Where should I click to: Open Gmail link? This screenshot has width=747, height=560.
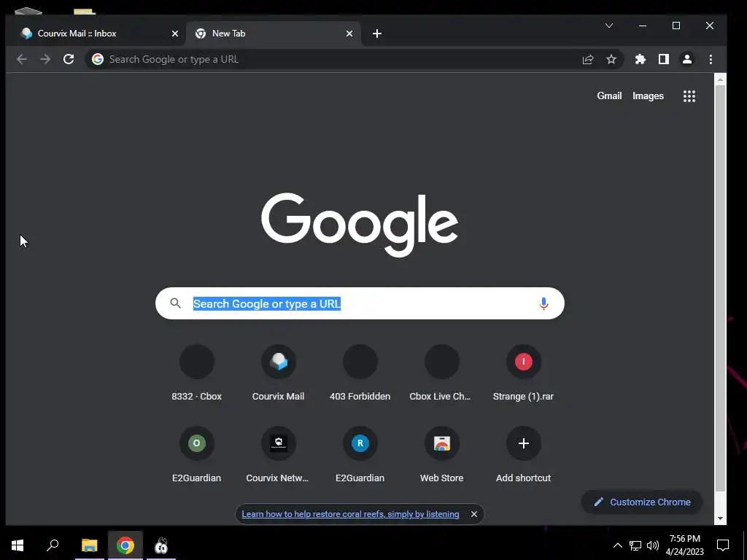[x=609, y=96]
